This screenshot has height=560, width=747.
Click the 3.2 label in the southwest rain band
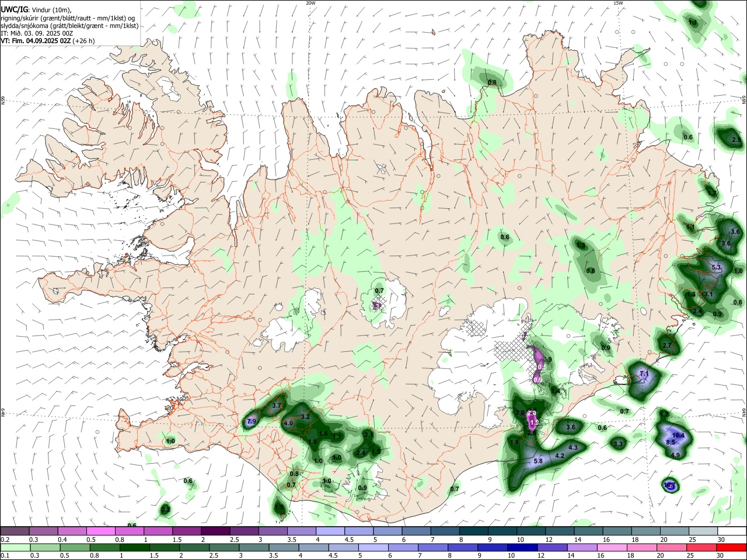(x=305, y=417)
